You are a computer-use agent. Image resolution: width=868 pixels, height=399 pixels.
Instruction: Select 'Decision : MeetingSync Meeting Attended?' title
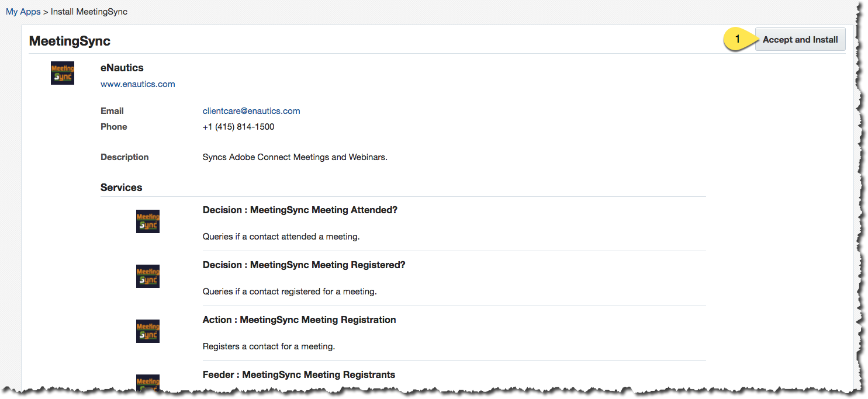(x=300, y=210)
